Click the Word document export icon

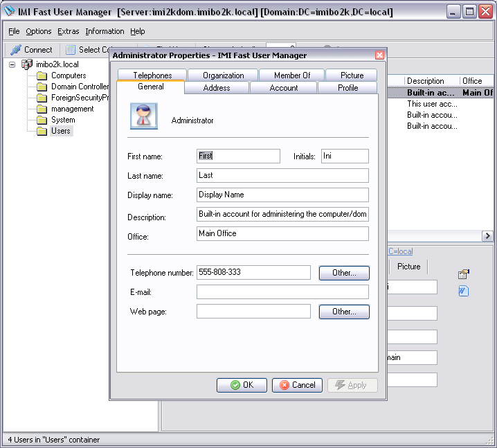point(463,291)
